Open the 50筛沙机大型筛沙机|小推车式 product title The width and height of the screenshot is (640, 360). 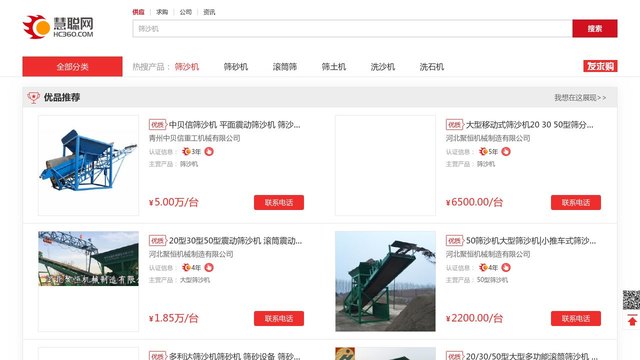point(531,241)
